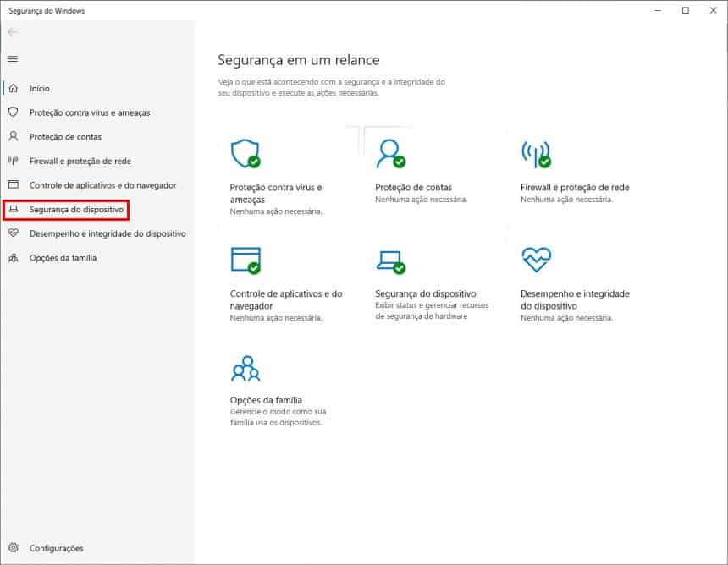This screenshot has height=565, width=728.
Task: Minimize the Segurança do Windows window
Action: pyautogui.click(x=658, y=10)
